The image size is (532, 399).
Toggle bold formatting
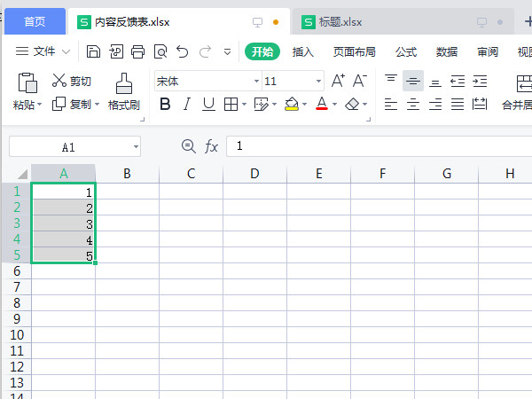[165, 105]
